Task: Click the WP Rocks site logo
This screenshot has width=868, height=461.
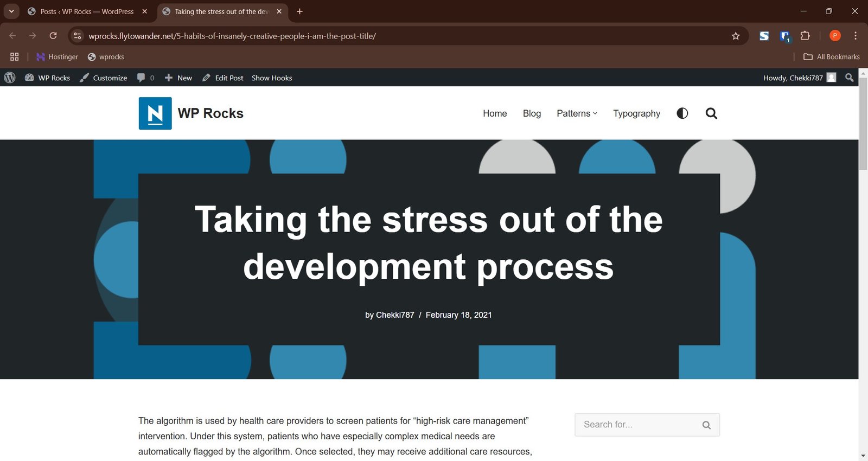Action: point(155,113)
